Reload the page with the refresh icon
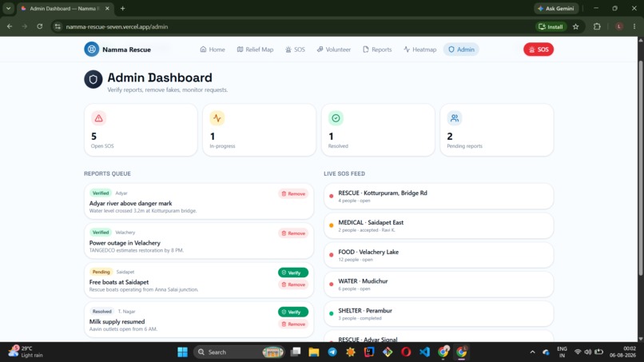This screenshot has height=362, width=644. click(x=39, y=26)
